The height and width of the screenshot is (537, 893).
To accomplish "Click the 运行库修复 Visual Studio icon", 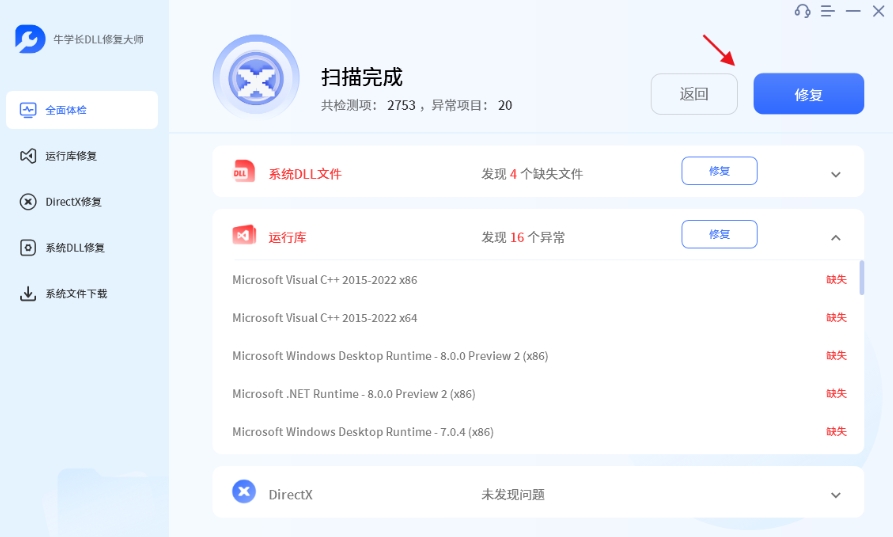I will click(28, 156).
